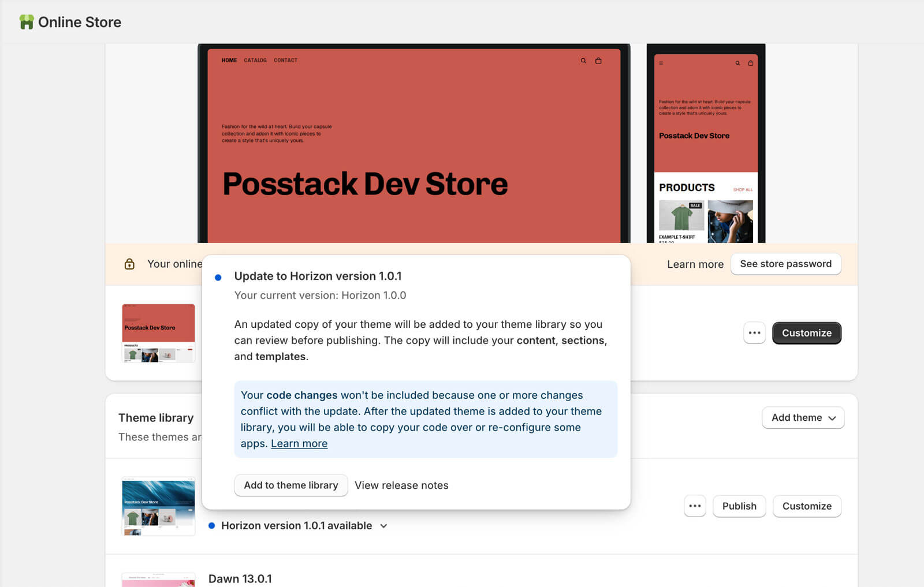Click Horizon version 1.0.1 available label

coord(296,526)
